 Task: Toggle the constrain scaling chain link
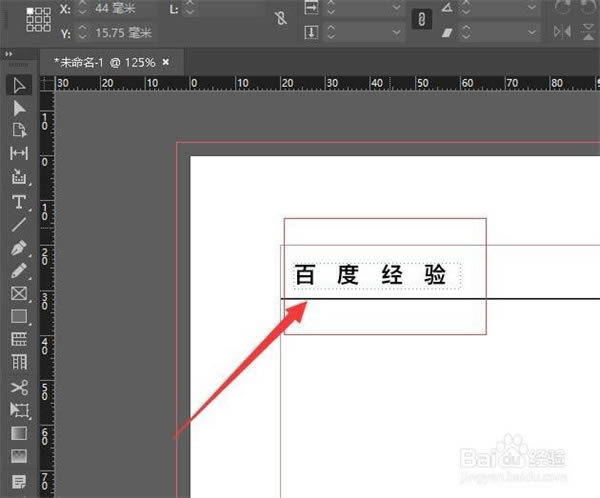click(422, 19)
